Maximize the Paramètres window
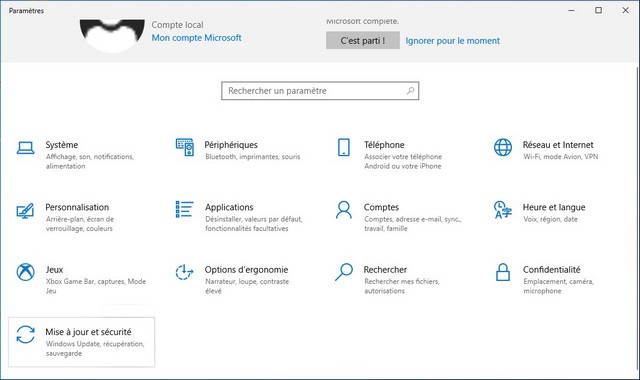The height and width of the screenshot is (380, 640). pos(598,10)
